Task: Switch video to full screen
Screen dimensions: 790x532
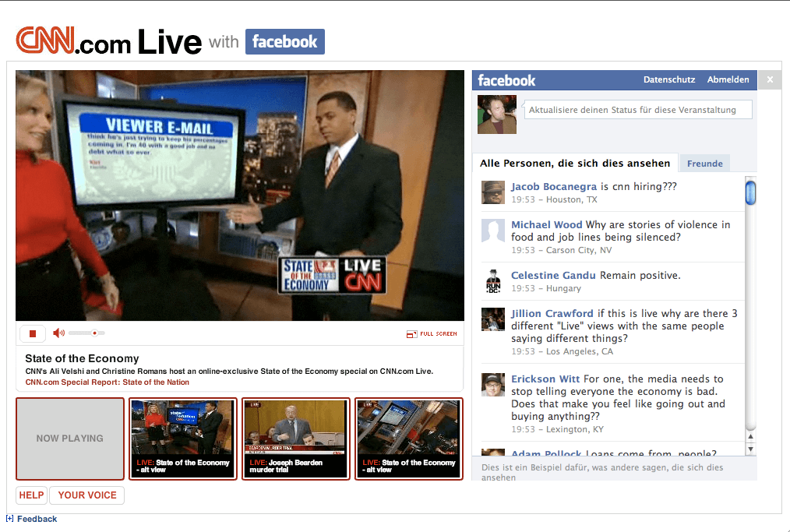Action: pos(432,333)
